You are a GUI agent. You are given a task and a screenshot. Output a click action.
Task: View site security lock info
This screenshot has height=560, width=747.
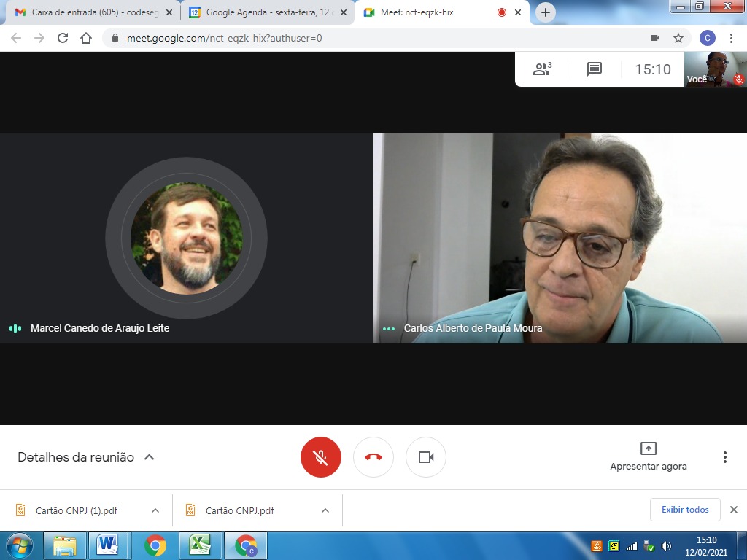click(115, 38)
